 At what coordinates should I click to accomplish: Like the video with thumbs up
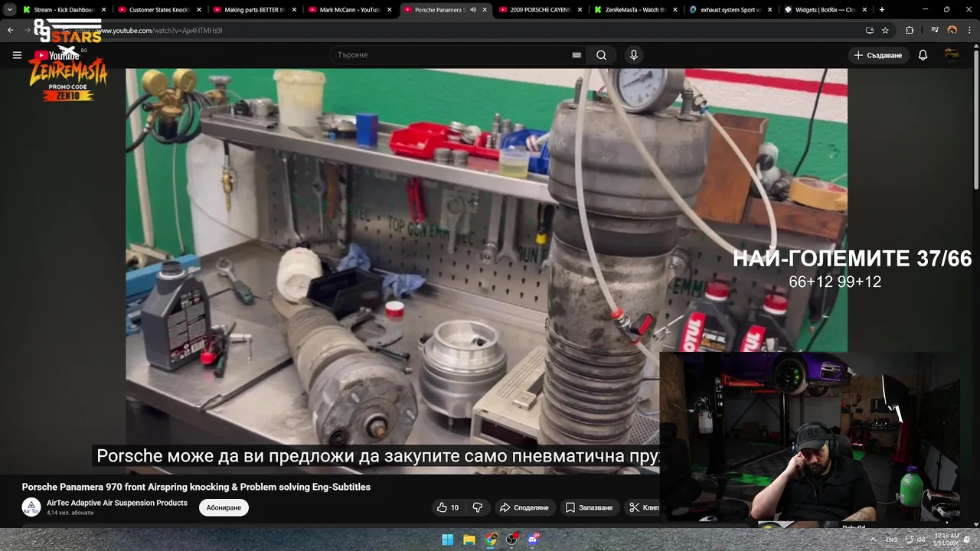coord(448,507)
